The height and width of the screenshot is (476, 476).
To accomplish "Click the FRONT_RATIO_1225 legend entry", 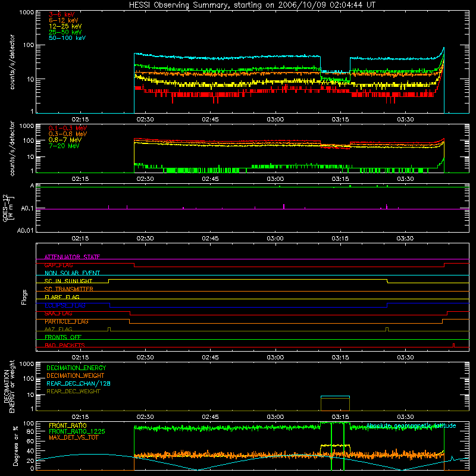I will [77, 431].
